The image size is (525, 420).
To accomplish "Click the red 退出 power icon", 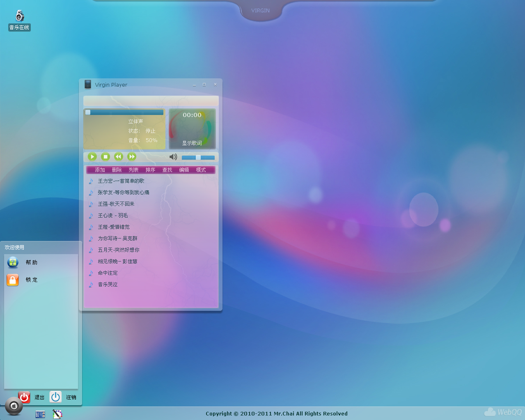I will click(24, 397).
